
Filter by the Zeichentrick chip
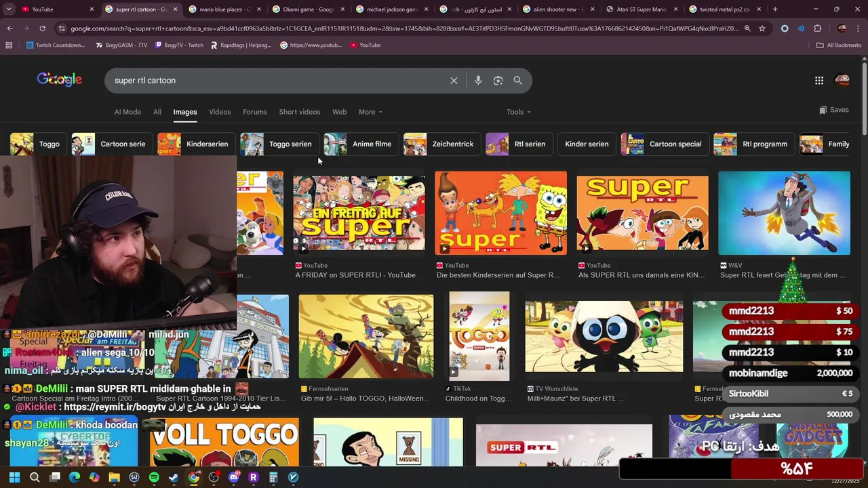coord(441,144)
